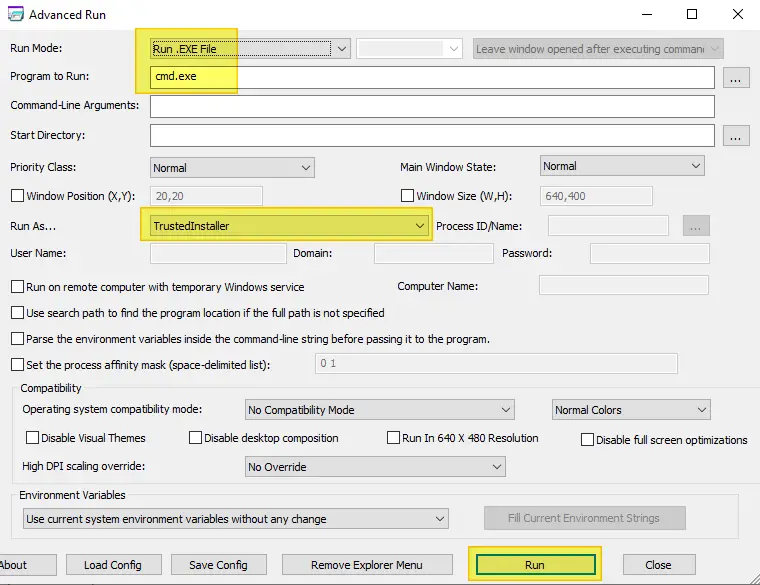Browse for folder with the Start Directory ellipsis button
Image resolution: width=760 pixels, height=585 pixels.
click(x=736, y=135)
